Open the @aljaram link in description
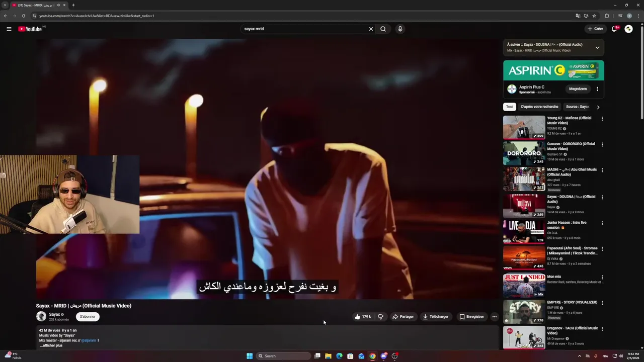 (89, 340)
